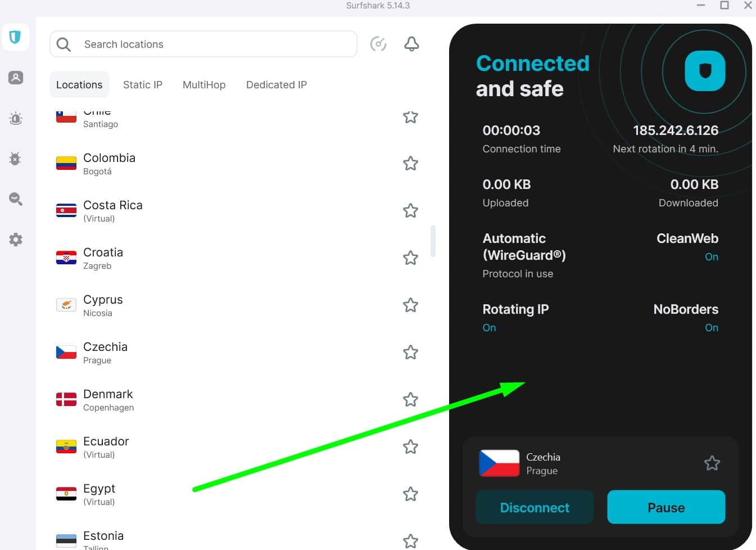Switch to the Static IP tab
Viewport: 756px width, 550px height.
point(143,85)
